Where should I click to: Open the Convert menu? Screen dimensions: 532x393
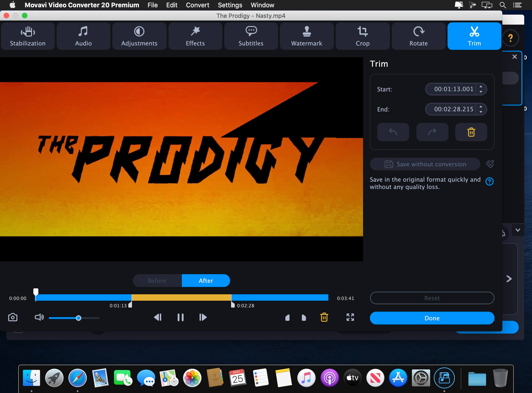pyautogui.click(x=197, y=5)
